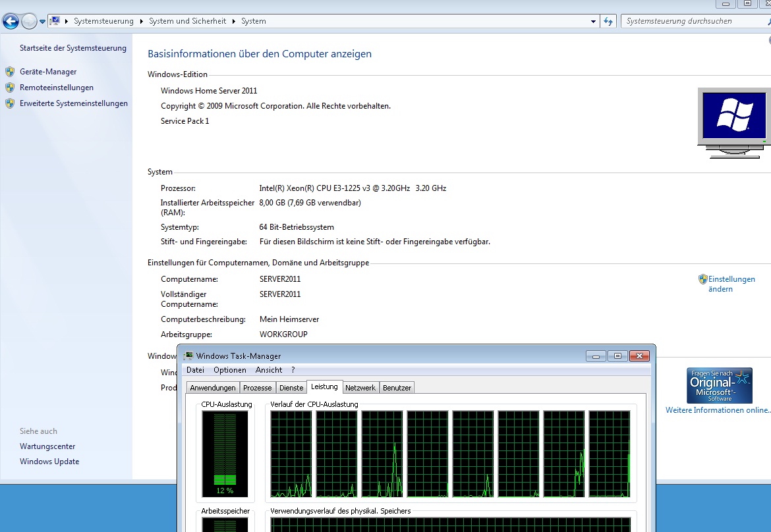
Task: Open Remoteeinstellungen link
Action: (57, 88)
